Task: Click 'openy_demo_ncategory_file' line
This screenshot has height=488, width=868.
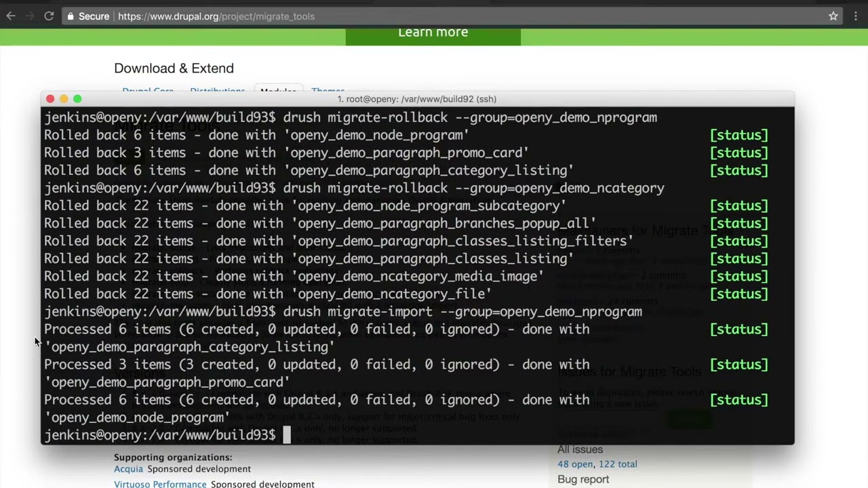Action: (268, 293)
